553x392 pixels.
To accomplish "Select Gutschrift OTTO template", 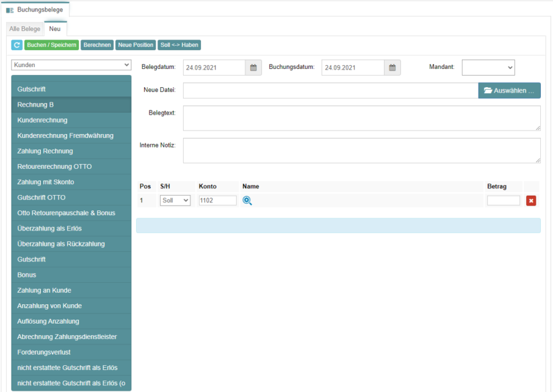I will pyautogui.click(x=71, y=198).
